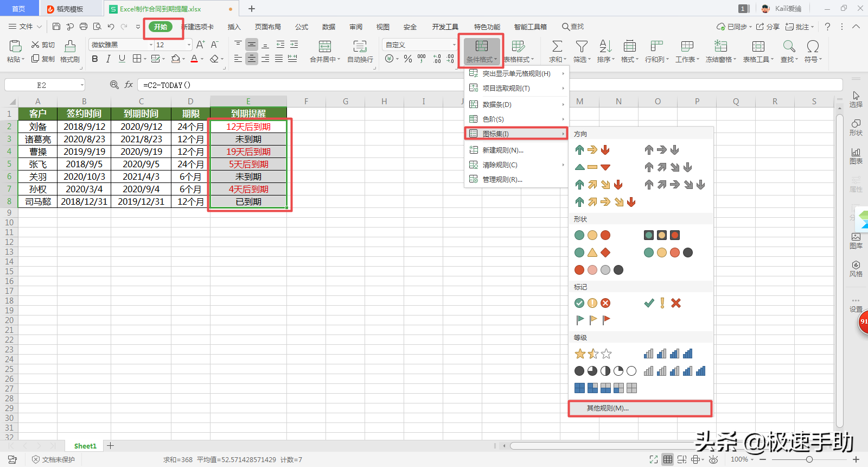This screenshot has width=868, height=467.
Task: Open the fill color bucket tool
Action: (x=176, y=59)
